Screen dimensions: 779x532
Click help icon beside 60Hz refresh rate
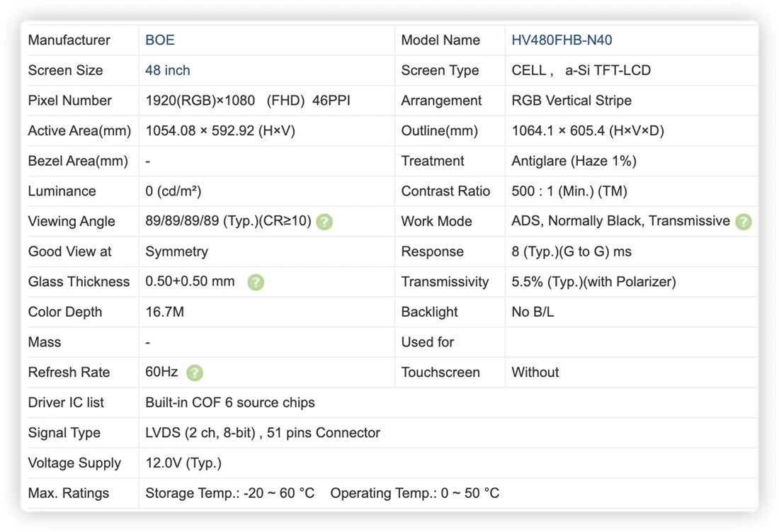(x=195, y=373)
